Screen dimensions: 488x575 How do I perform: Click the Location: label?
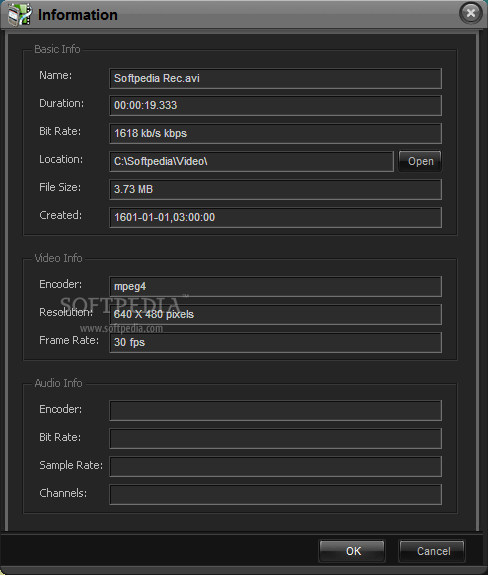[61, 160]
